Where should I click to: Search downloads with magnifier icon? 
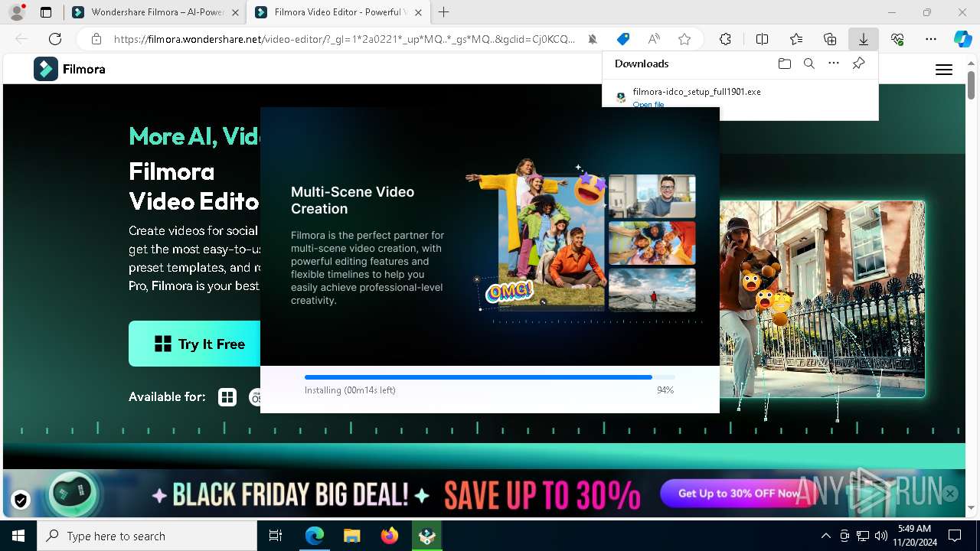point(808,64)
